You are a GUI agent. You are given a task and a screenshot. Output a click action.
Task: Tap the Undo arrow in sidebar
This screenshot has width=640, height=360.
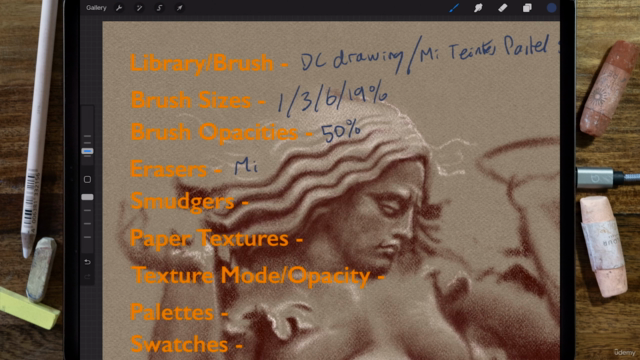(x=87, y=262)
